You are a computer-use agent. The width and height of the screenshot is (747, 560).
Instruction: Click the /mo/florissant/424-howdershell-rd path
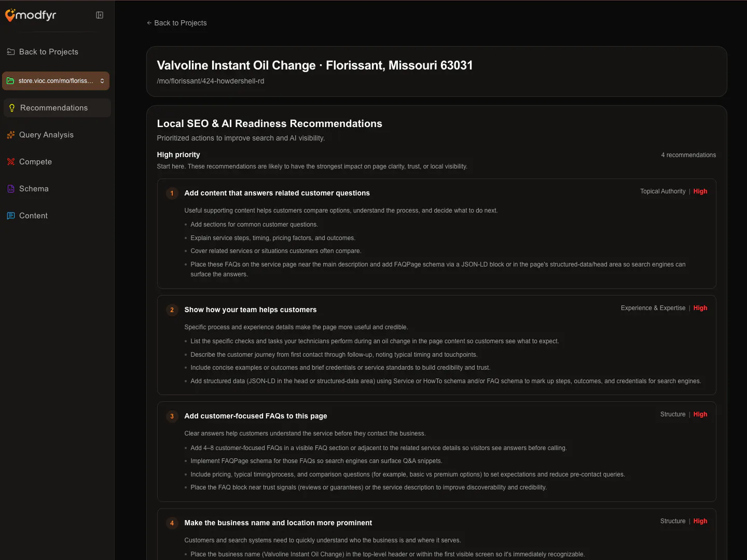tap(211, 81)
